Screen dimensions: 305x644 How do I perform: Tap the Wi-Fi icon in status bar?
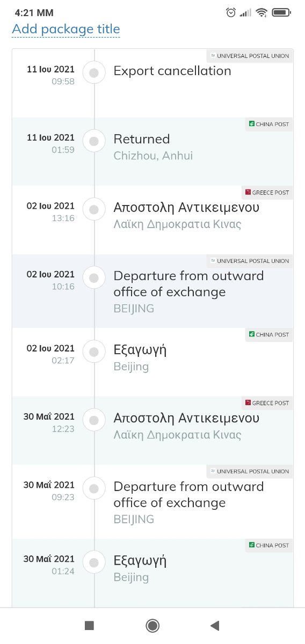[x=262, y=12]
